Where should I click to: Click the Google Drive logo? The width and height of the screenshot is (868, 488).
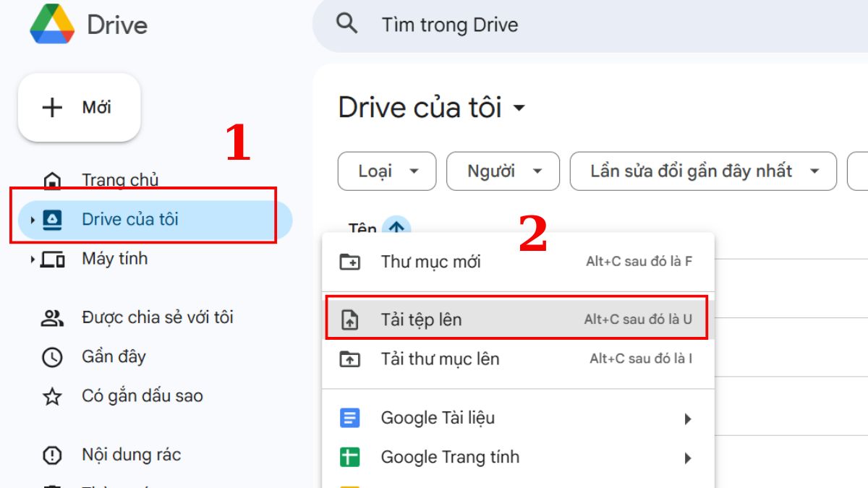click(x=52, y=25)
